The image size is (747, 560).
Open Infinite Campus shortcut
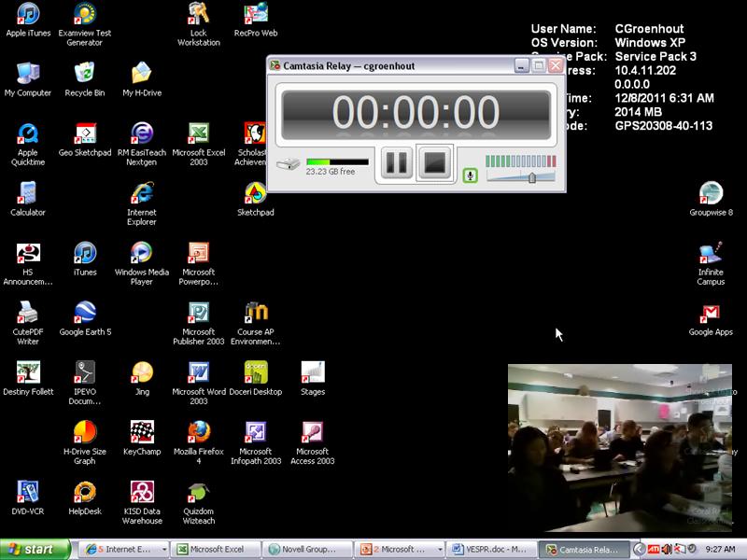click(x=711, y=264)
